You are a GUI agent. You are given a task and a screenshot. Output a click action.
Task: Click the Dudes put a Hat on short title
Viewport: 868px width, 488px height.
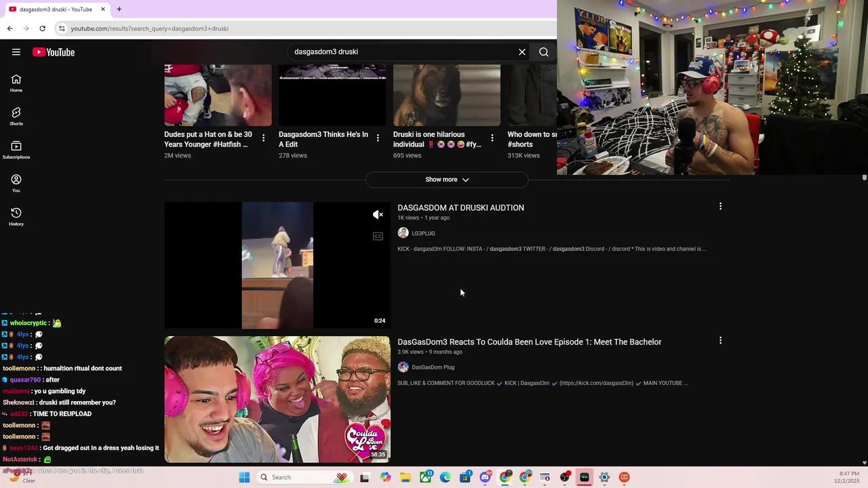(208, 140)
